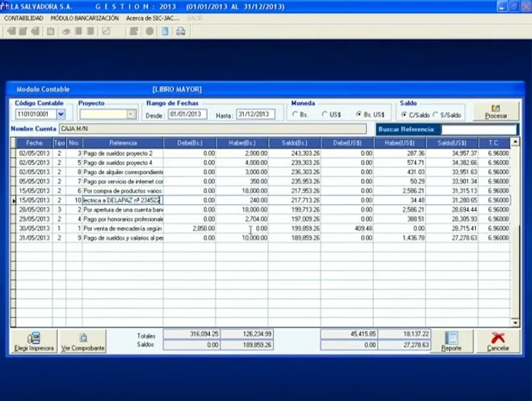Click the application icon in the title bar
532x401 pixels.
5,6
